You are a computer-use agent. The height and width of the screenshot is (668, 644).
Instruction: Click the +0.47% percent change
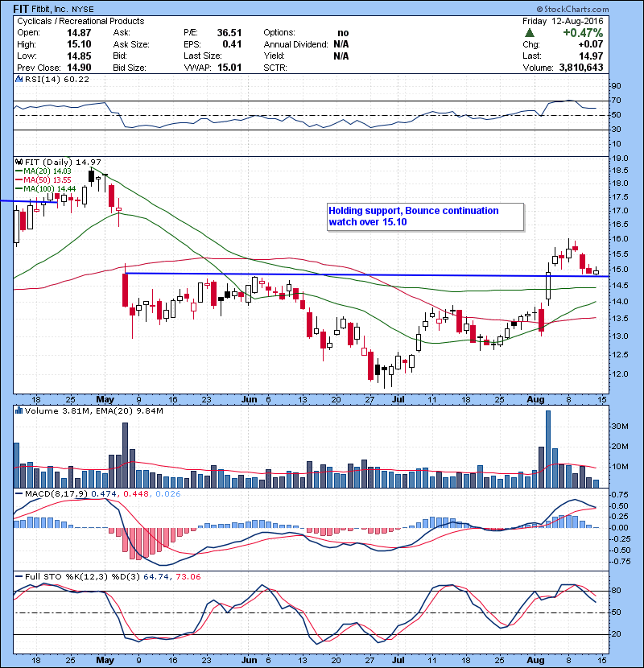583,33
